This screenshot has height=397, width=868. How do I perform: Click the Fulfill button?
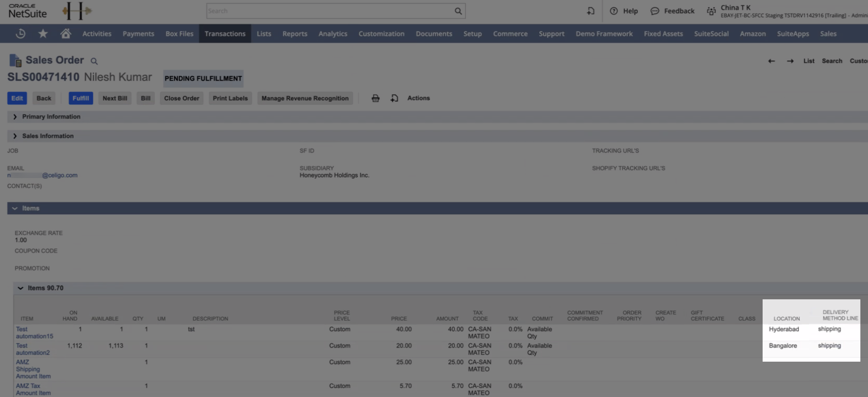coord(81,98)
